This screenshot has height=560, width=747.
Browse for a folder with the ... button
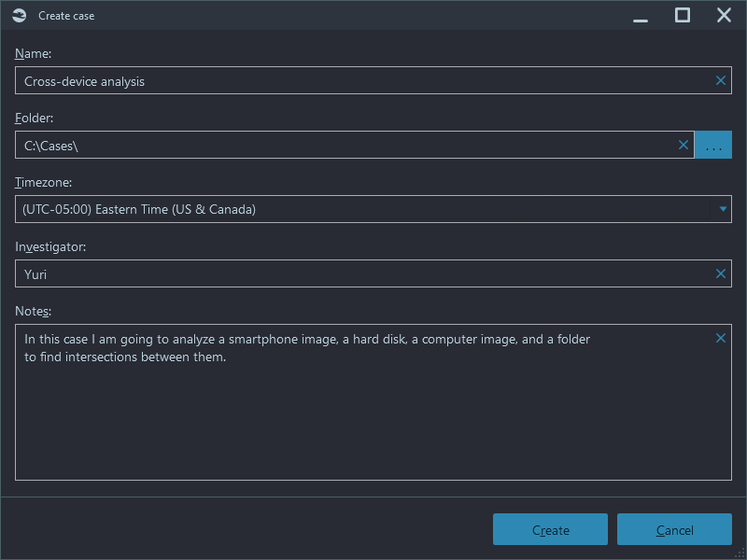pyautogui.click(x=713, y=145)
